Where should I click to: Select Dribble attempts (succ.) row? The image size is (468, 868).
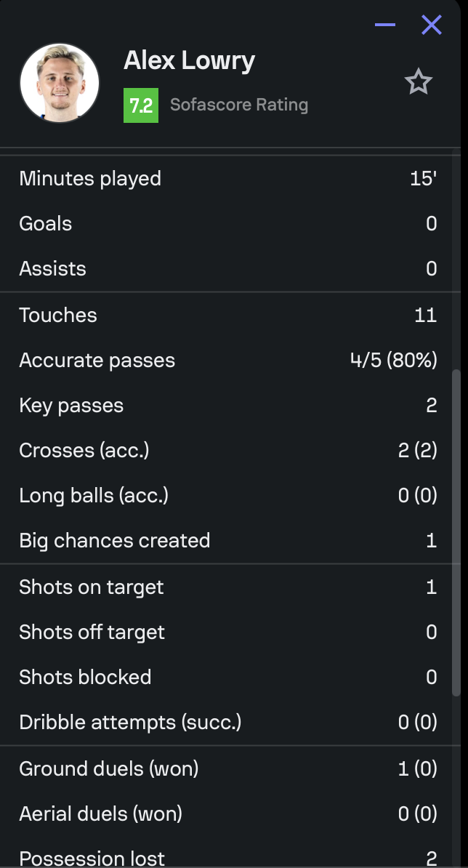(228, 722)
